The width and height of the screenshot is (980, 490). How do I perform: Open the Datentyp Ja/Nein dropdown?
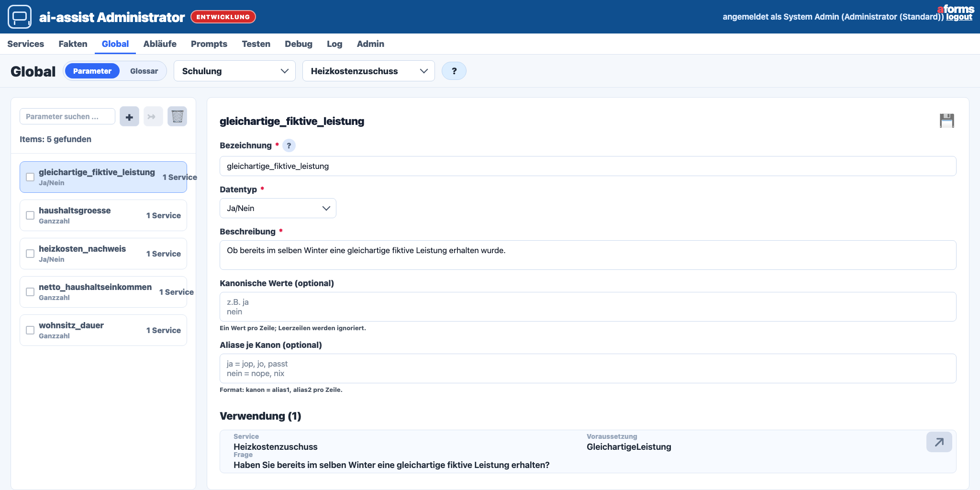click(x=278, y=208)
